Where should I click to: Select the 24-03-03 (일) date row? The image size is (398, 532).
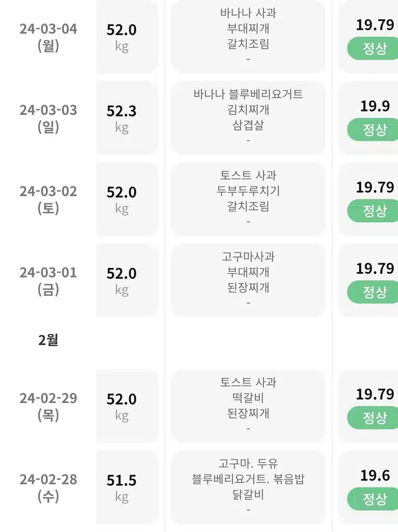coord(48,119)
